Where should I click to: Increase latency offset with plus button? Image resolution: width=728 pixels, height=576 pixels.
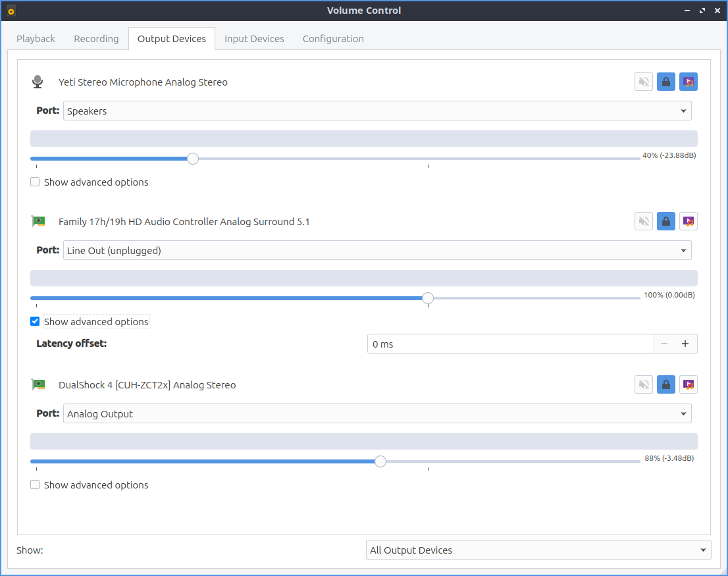click(x=685, y=344)
